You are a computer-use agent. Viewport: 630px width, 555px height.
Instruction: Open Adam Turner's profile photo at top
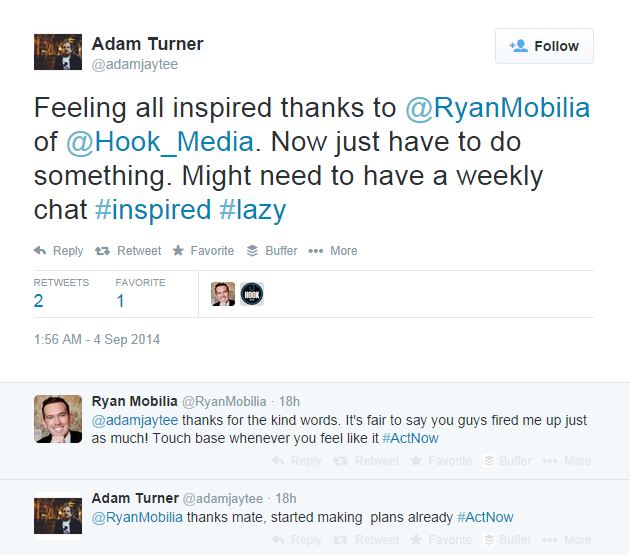point(57,51)
